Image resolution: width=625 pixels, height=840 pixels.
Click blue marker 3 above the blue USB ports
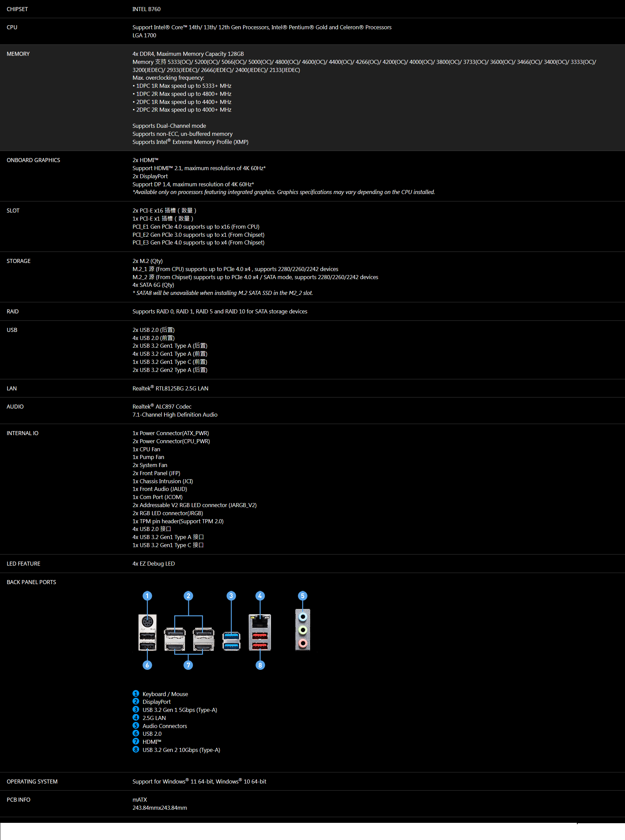231,596
